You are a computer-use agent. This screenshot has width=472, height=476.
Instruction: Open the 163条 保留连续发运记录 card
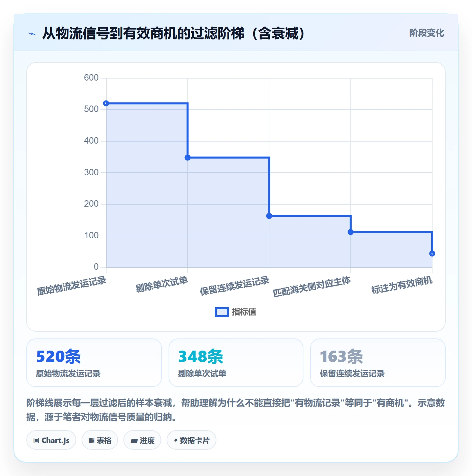pyautogui.click(x=378, y=363)
